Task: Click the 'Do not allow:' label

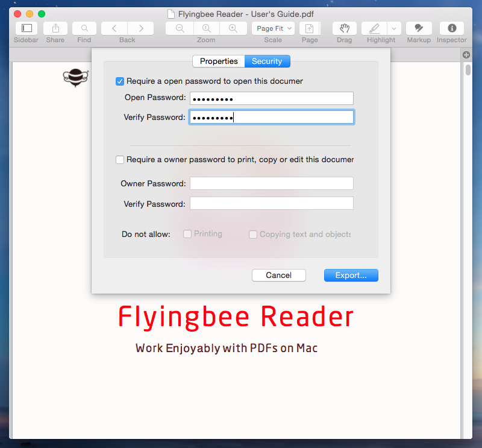Action: click(x=146, y=234)
